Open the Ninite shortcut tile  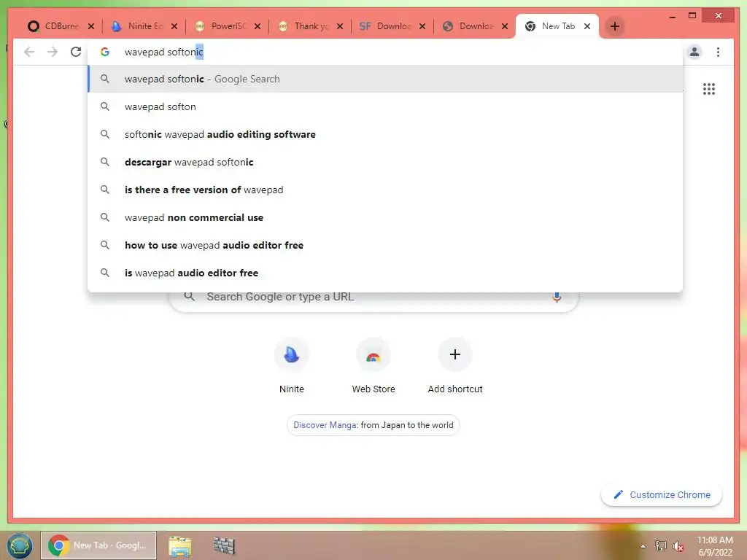coord(292,366)
